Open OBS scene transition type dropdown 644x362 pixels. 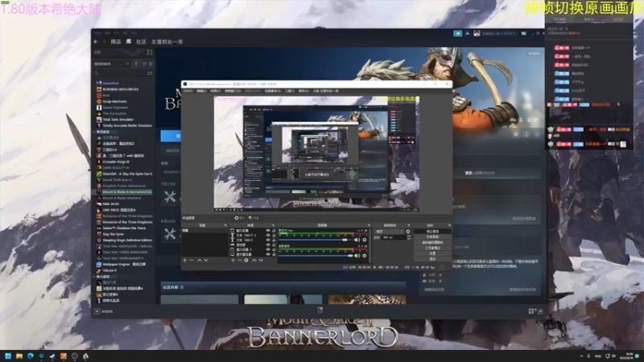[389, 232]
